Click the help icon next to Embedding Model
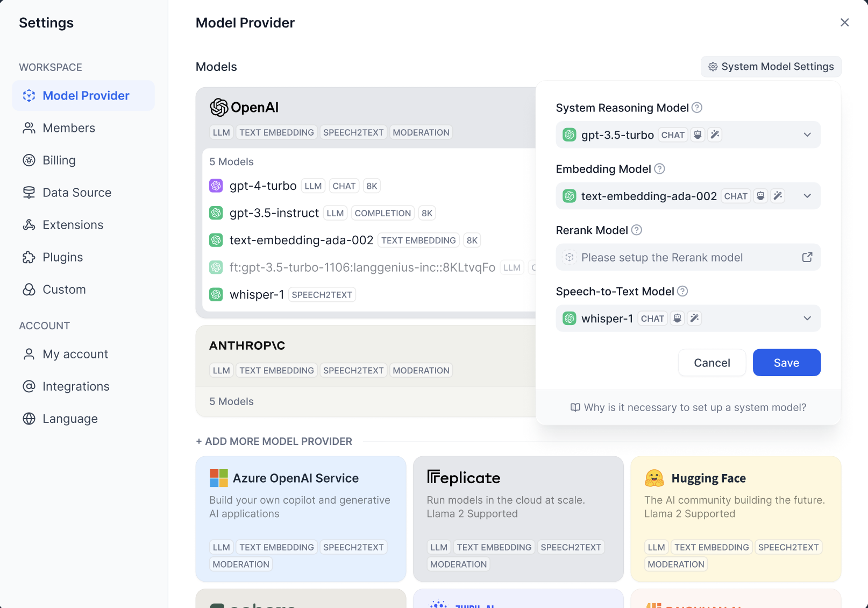Screen dimensions: 868x608 point(659,169)
